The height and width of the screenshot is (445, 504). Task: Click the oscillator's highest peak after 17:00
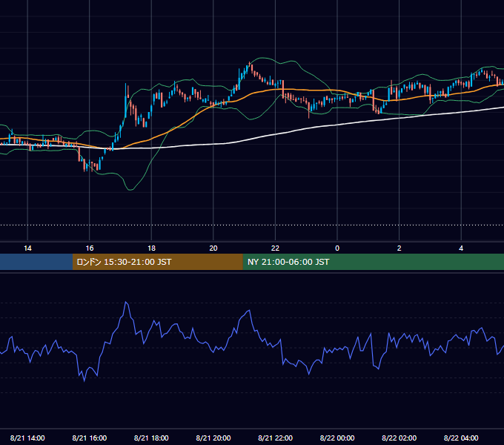click(126, 302)
